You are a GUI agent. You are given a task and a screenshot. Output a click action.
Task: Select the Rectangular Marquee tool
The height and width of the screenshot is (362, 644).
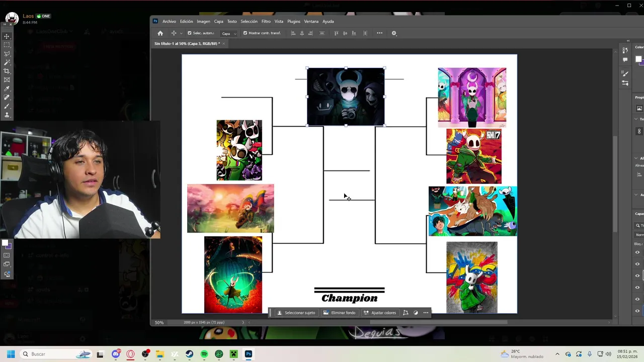pyautogui.click(x=7, y=45)
